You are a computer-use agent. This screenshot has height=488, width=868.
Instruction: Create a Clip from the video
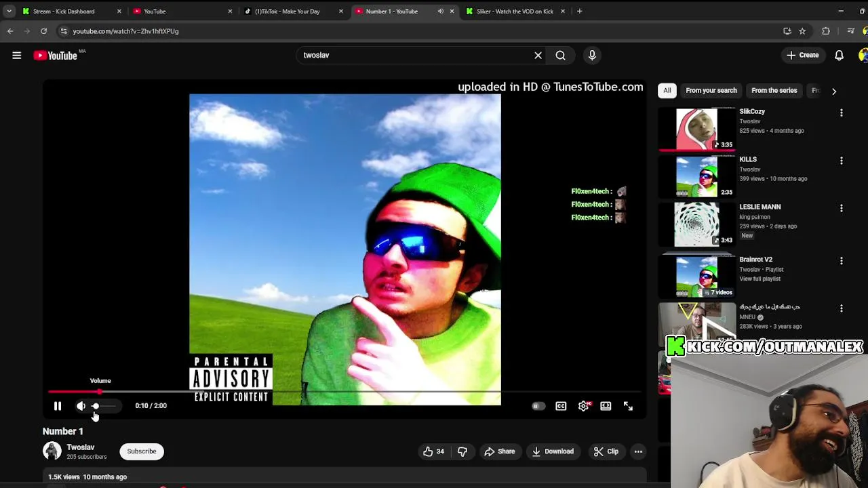coord(606,451)
